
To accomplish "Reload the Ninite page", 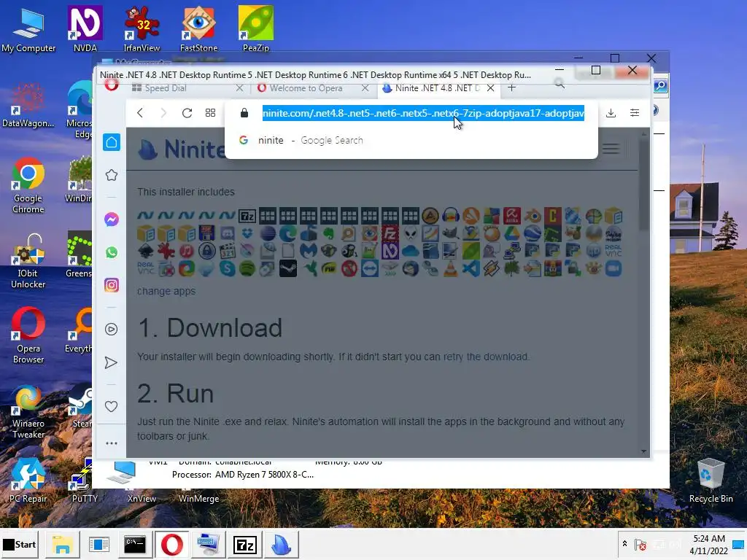I will 187,113.
